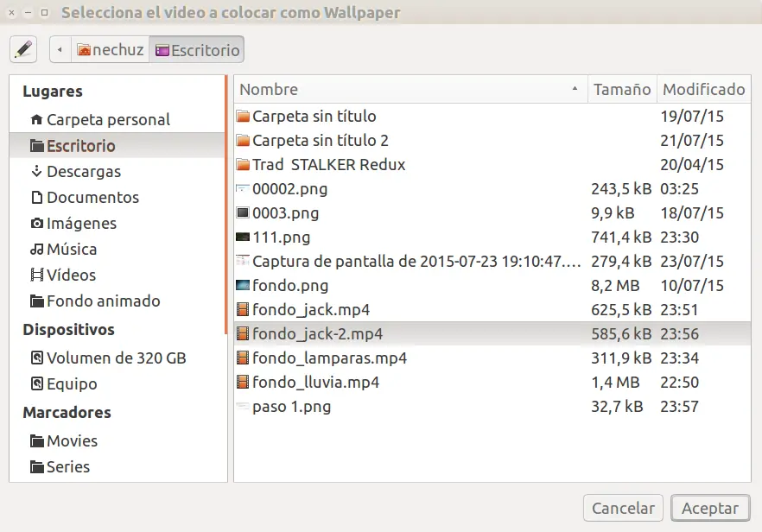Click the back arrow in path bar
The image size is (762, 532).
[60, 49]
